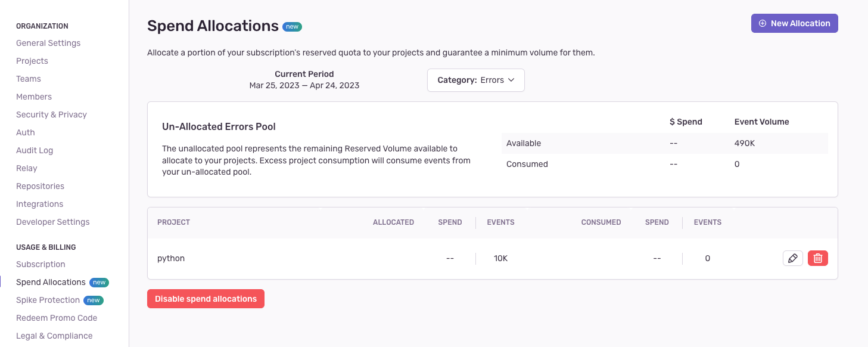Open Developer Settings page
Screen dimensions: 868x347
click(x=53, y=222)
